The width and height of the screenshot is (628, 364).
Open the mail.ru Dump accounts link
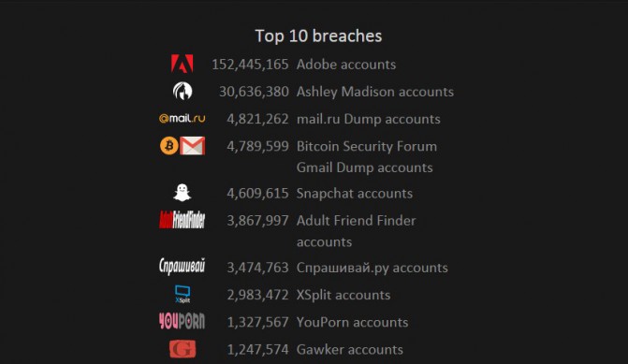pos(368,119)
